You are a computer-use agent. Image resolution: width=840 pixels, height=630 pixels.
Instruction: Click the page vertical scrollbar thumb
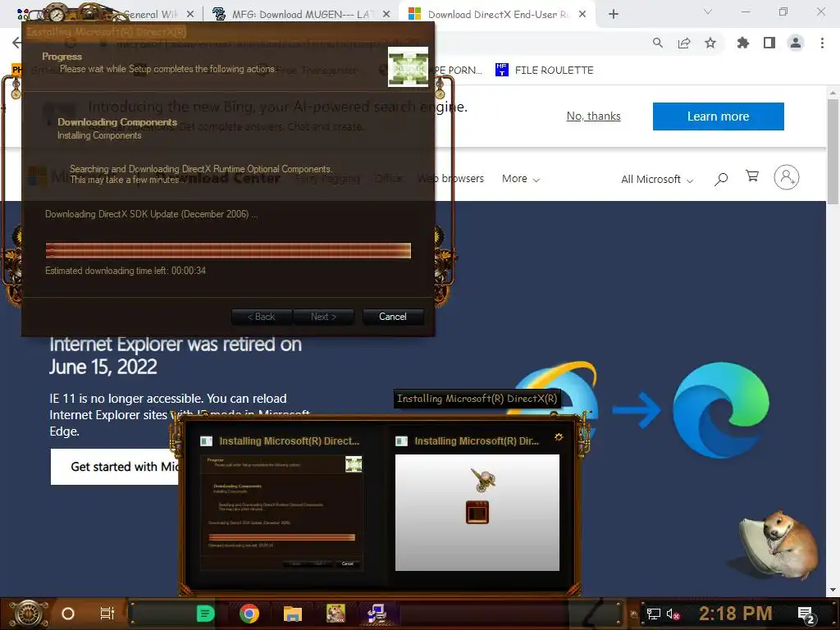[x=833, y=152]
